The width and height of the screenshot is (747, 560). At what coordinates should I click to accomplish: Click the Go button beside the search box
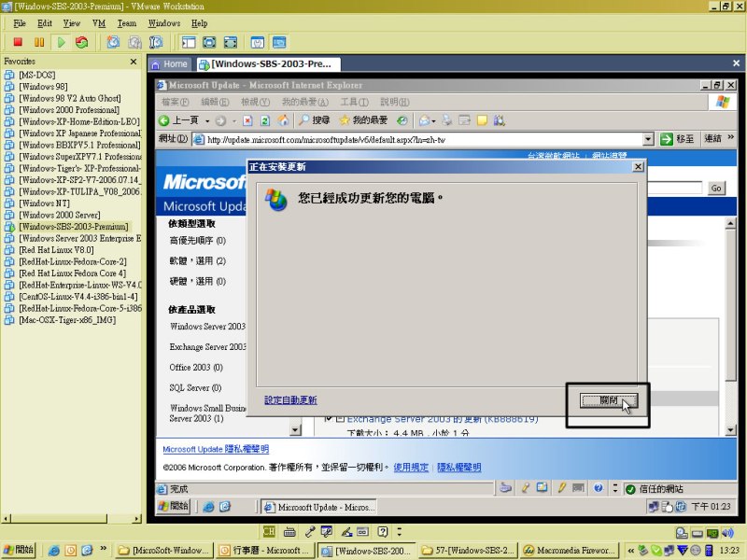pyautogui.click(x=716, y=189)
